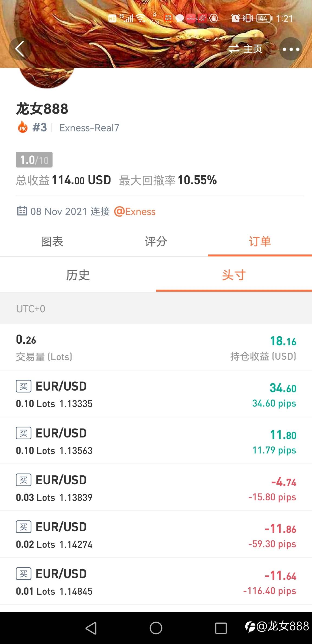Screen dimensions: 312x644
Task: Open the three-dot more options menu
Action: point(291,49)
